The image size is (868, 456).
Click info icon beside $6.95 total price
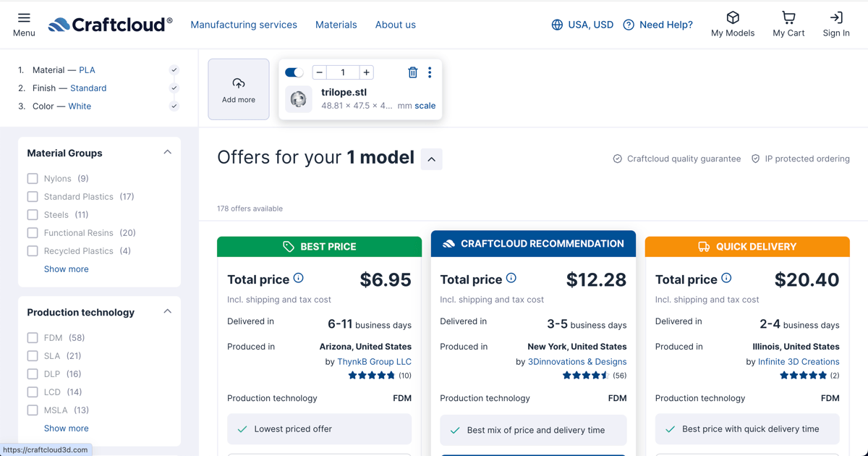299,278
